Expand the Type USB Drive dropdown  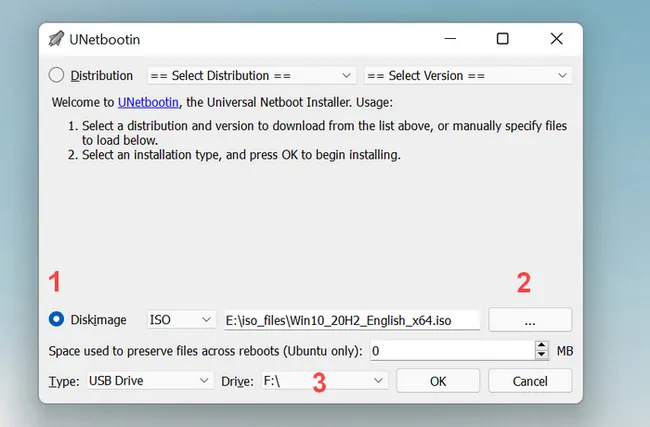pyautogui.click(x=151, y=381)
